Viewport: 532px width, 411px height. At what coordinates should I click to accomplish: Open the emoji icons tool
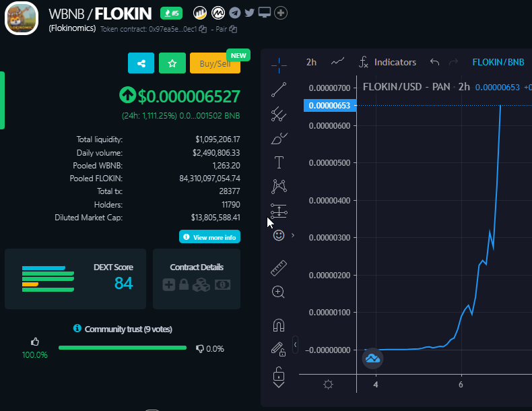click(x=279, y=235)
